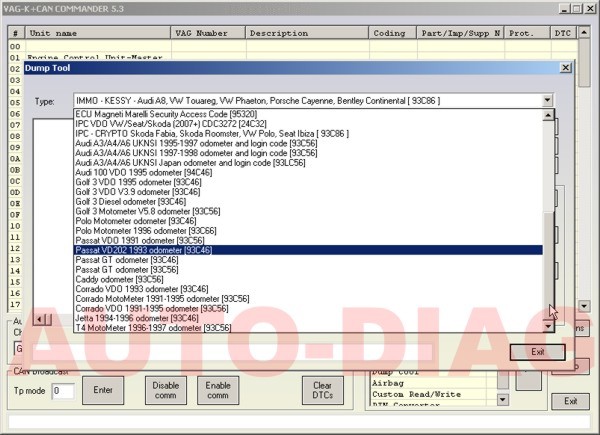Click Enable comm button
The height and width of the screenshot is (435, 600).
coord(218,390)
